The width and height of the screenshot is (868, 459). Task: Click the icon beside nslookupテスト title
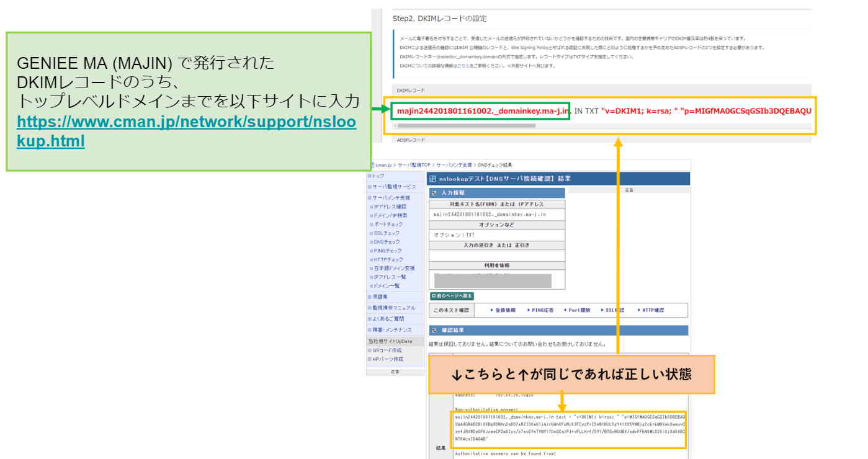click(x=433, y=179)
